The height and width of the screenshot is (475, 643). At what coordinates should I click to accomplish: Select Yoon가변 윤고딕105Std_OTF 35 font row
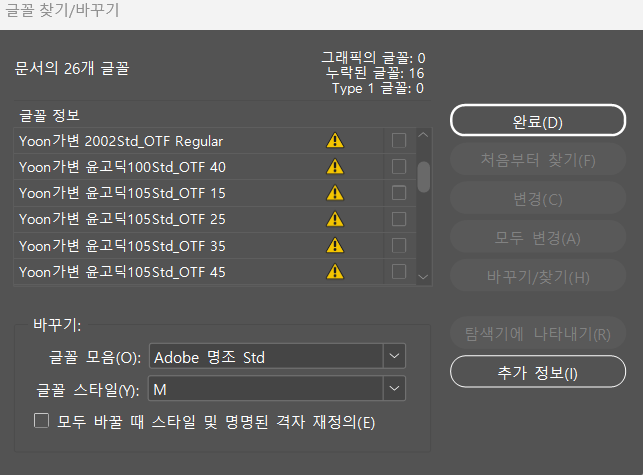(x=215, y=245)
